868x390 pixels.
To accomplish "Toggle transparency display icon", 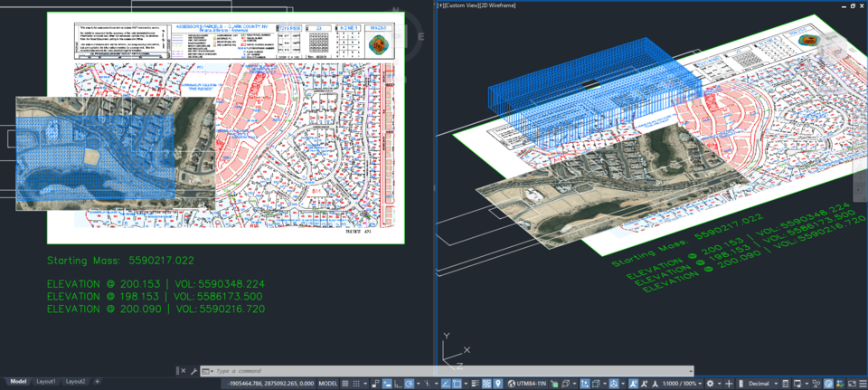I will point(486,384).
